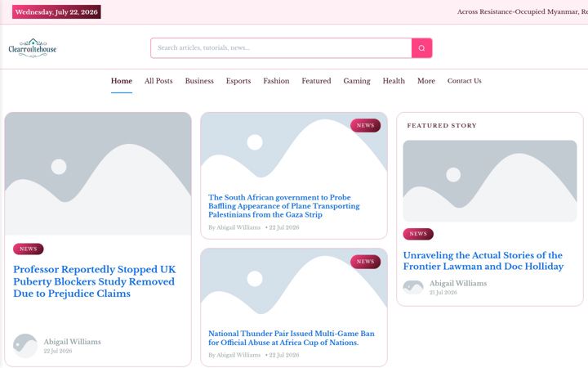Click Abigail Williams name in Featured Story
Screen dimensions: 588x368
pyautogui.click(x=458, y=283)
